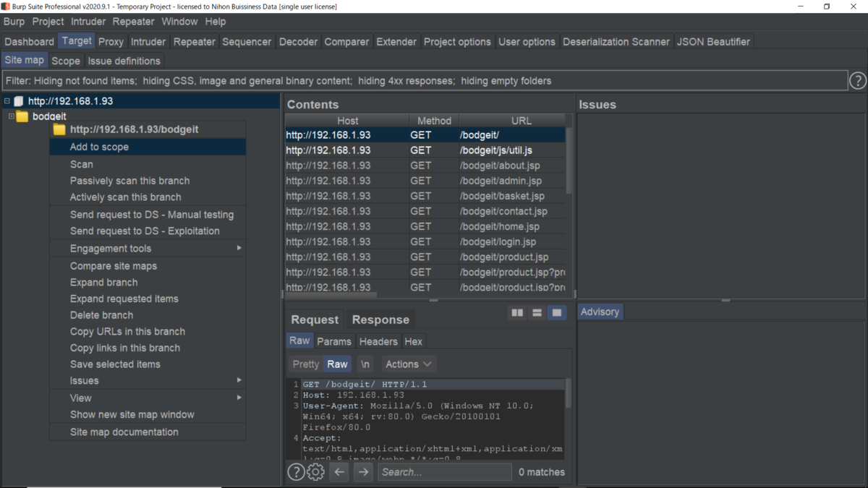This screenshot has height=488, width=868.
Task: Send request to DS - Manual testing
Action: (x=148, y=215)
